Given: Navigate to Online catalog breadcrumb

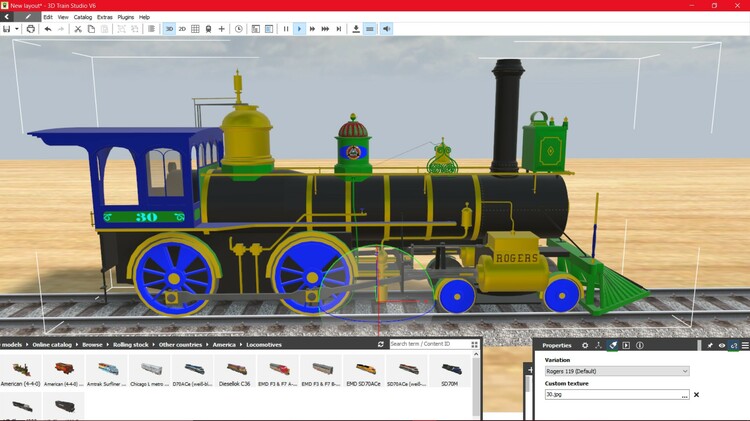Looking at the screenshot, I should 52,344.
